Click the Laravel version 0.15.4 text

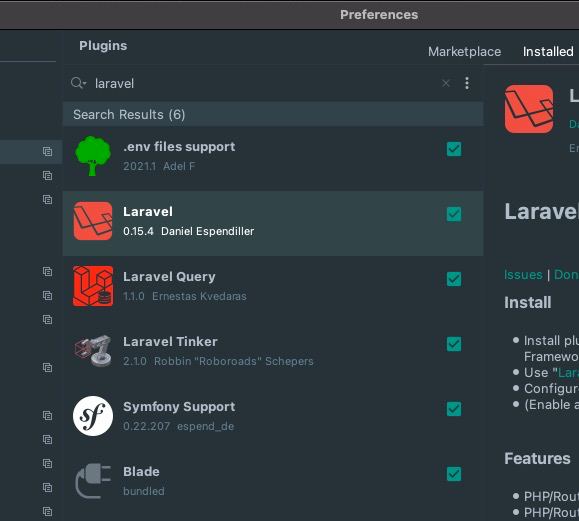tap(138, 232)
